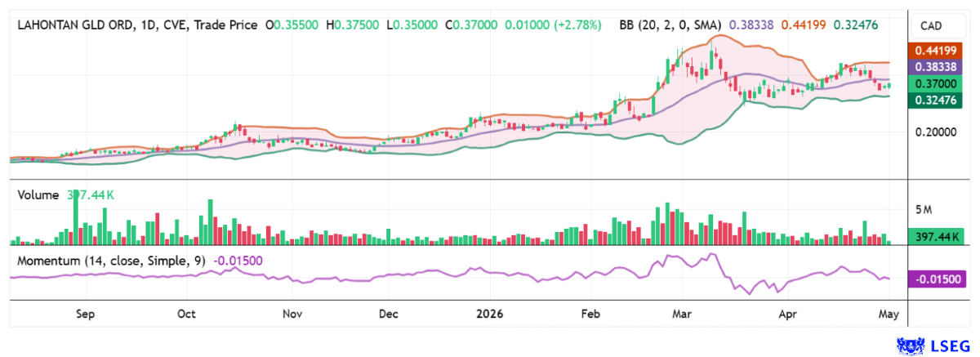Click the May label on time axis
980x357 pixels.
pos(889,314)
